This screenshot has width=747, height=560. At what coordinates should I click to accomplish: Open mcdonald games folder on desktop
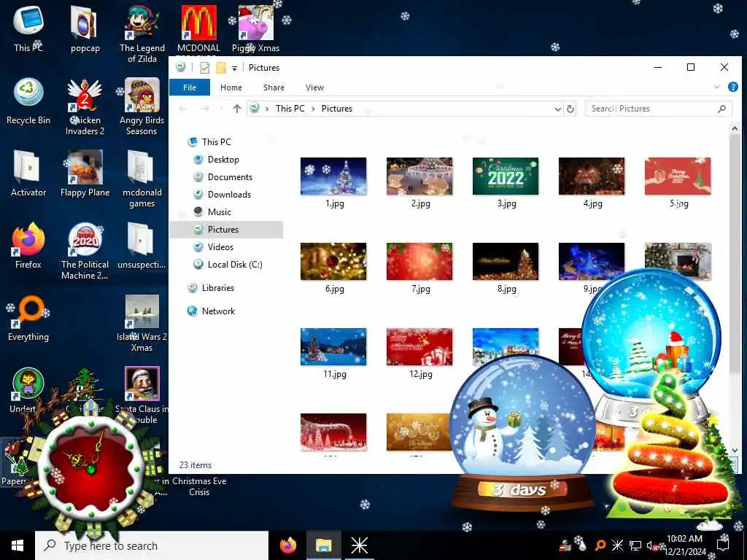[x=142, y=179]
